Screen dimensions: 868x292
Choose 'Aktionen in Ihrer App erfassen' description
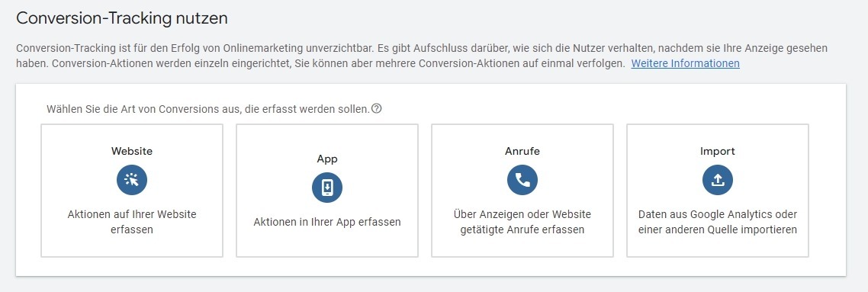pyautogui.click(x=327, y=222)
